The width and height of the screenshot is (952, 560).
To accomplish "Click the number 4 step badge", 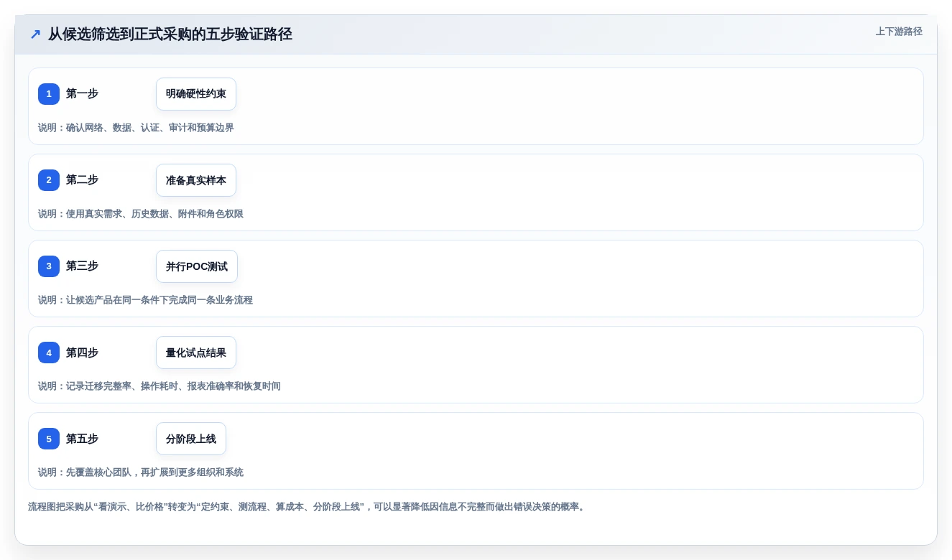I will [x=49, y=353].
